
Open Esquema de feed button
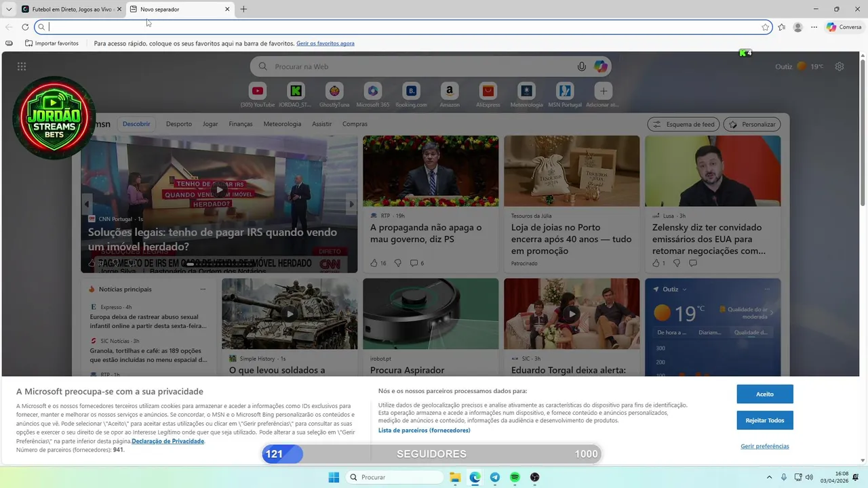tap(684, 124)
